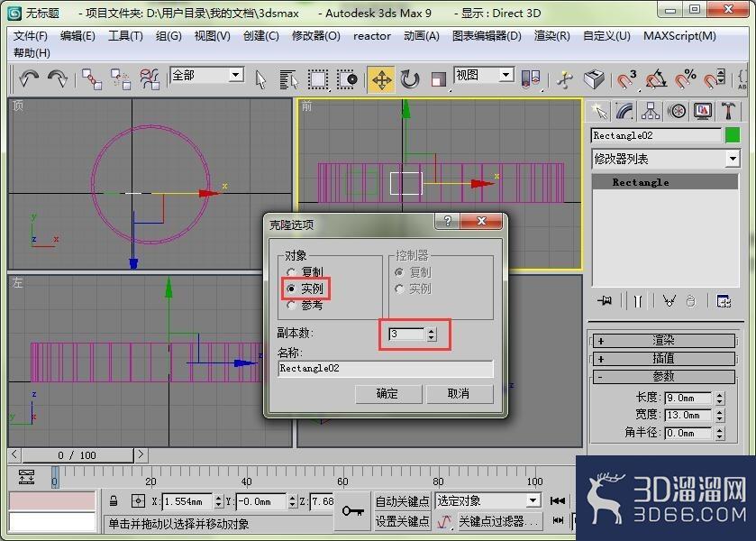
Task: Open the Modify command panel tab
Action: coord(624,112)
